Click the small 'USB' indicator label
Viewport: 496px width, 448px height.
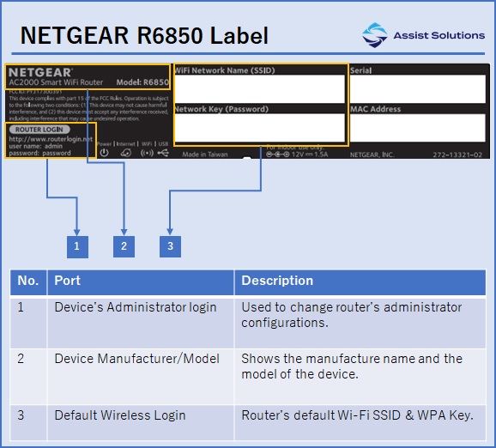[163, 144]
